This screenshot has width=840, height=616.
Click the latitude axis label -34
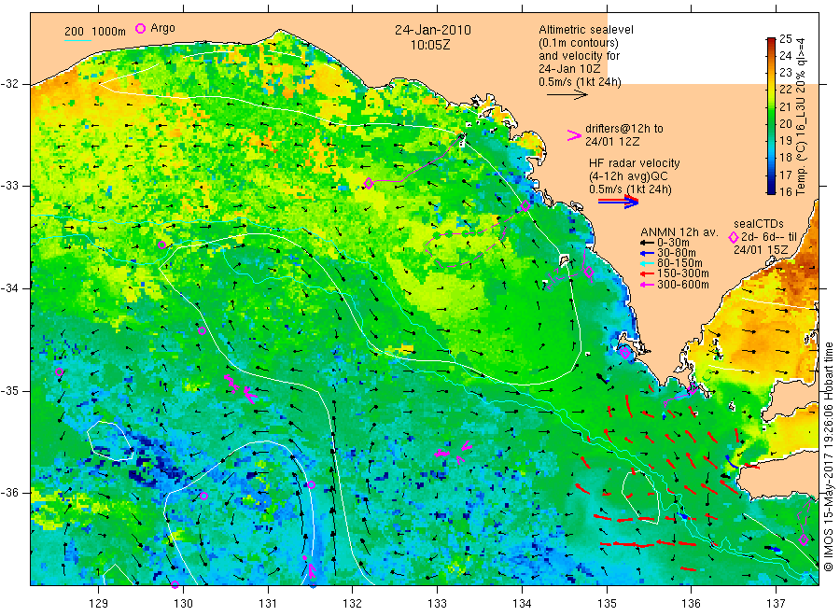tap(9, 288)
